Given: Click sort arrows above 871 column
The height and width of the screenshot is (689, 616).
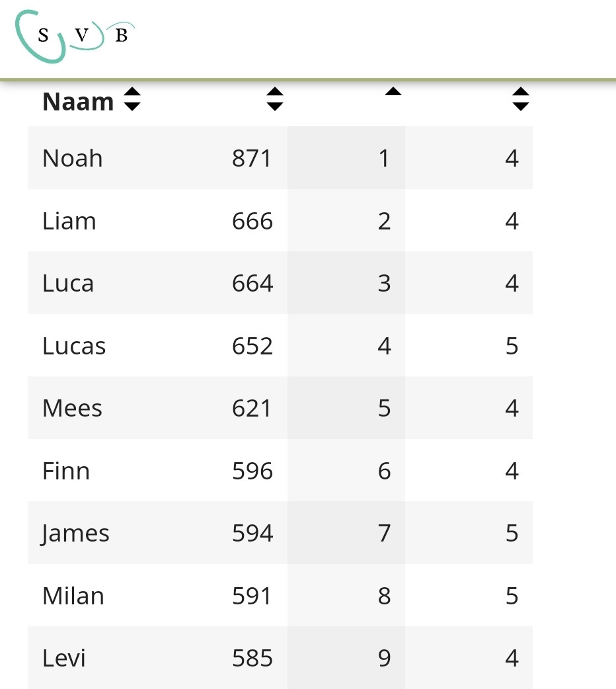Looking at the screenshot, I should (x=274, y=99).
